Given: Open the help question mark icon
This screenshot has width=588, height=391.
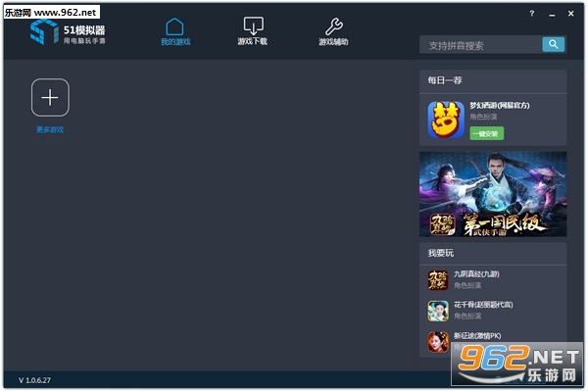Looking at the screenshot, I should [532, 14].
